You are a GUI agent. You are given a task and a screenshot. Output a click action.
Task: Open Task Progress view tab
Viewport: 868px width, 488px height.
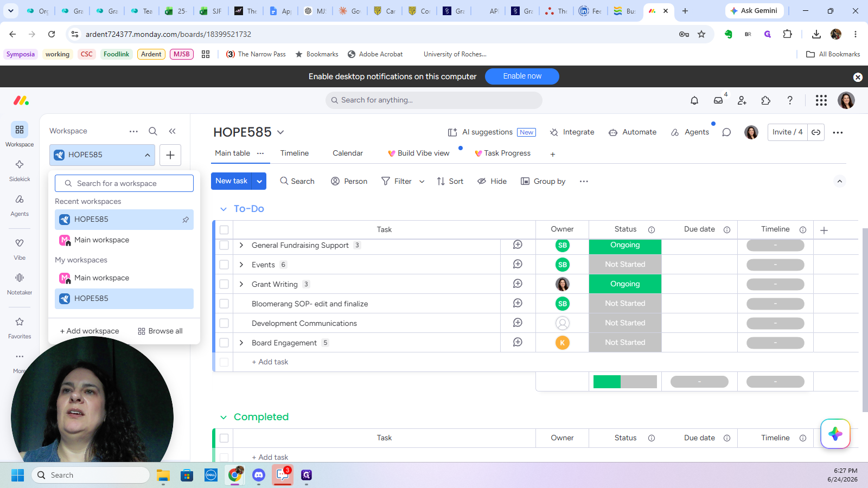503,153
